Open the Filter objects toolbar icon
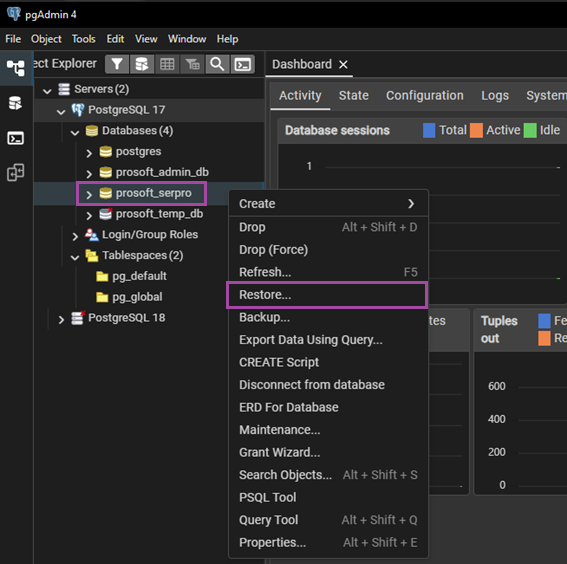The width and height of the screenshot is (567, 564). 117,64
